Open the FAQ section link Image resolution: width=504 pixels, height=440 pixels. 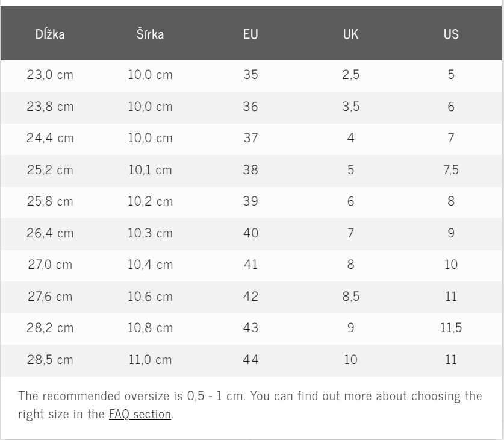[x=140, y=415]
